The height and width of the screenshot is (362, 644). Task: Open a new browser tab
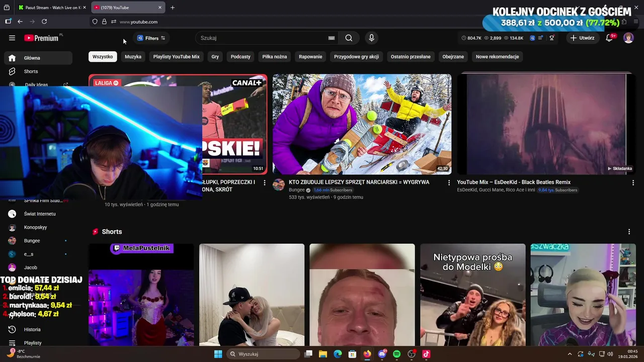click(173, 8)
